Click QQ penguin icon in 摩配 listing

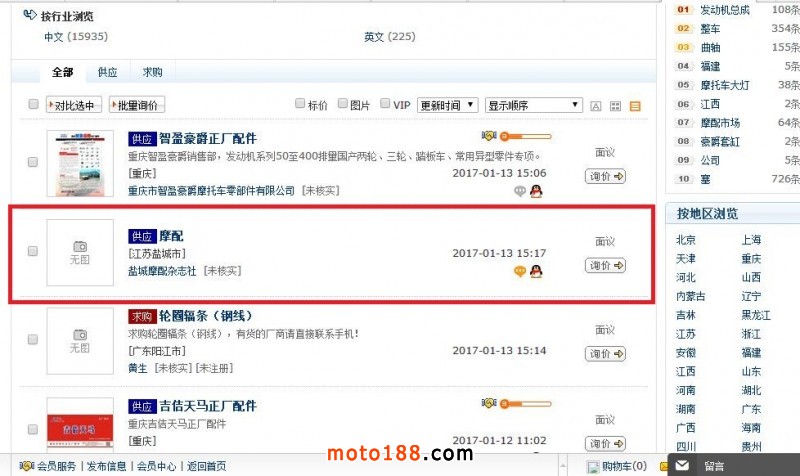(x=536, y=271)
